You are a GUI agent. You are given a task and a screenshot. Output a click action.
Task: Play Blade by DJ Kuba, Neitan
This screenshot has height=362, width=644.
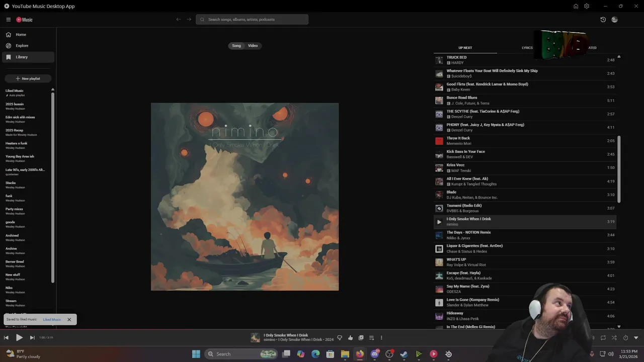point(525,195)
